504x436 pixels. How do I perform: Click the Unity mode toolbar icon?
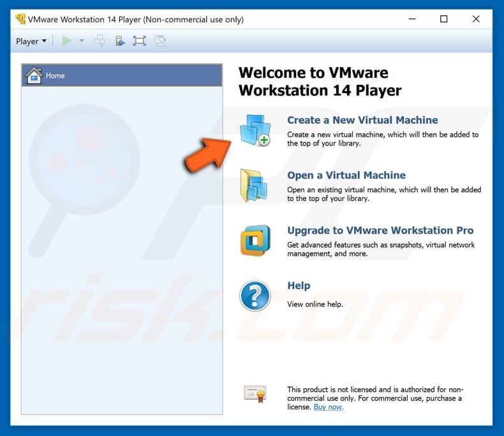pyautogui.click(x=159, y=41)
